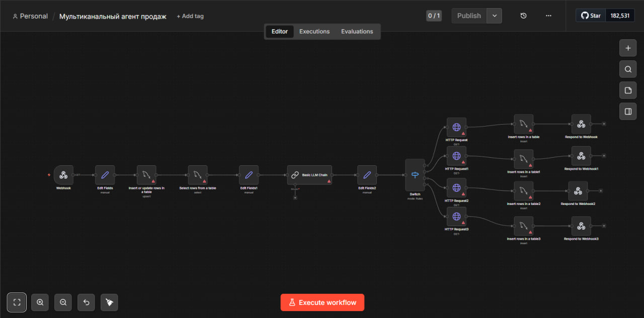Select the Switch node
The width and height of the screenshot is (644, 318).
[415, 175]
